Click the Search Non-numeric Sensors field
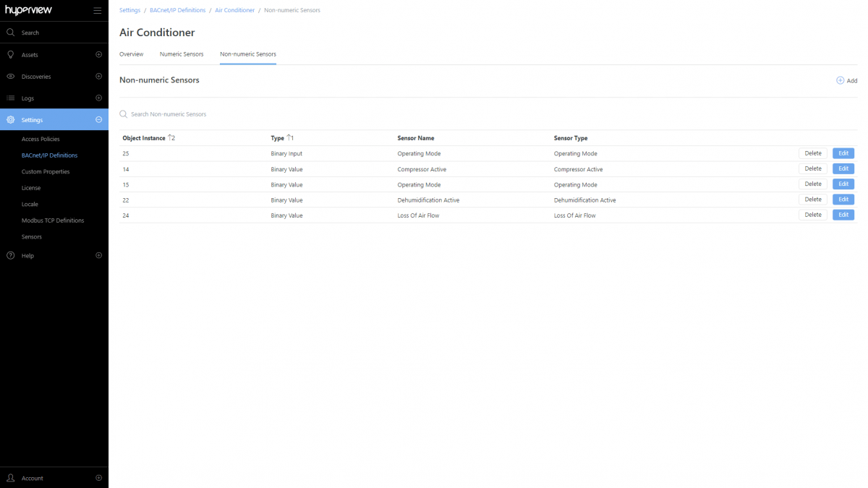The height and width of the screenshot is (488, 868). click(x=169, y=114)
